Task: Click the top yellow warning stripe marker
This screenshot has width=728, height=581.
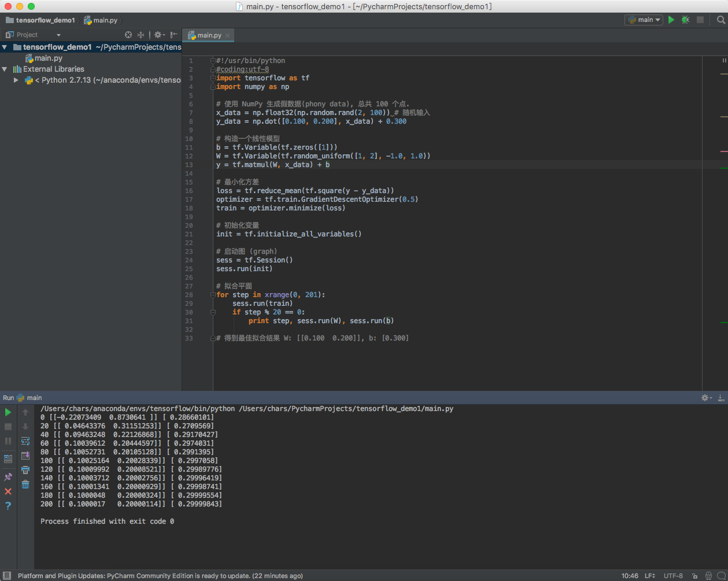Action: (724, 74)
